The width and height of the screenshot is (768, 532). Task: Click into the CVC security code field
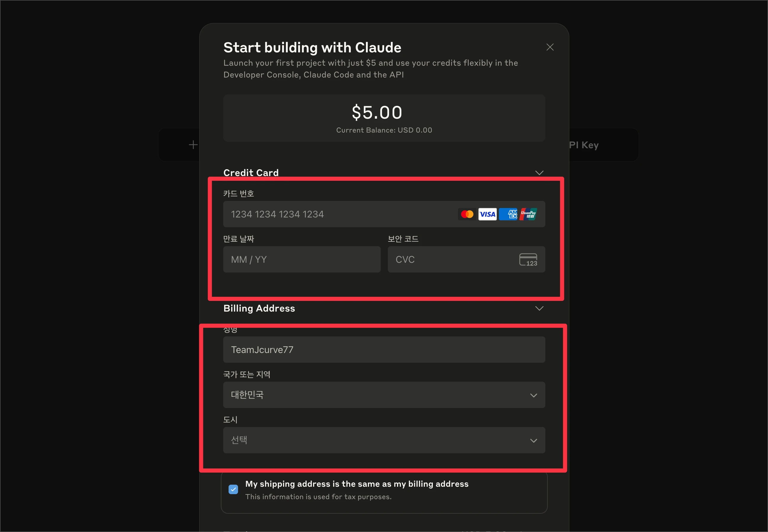[x=467, y=259]
